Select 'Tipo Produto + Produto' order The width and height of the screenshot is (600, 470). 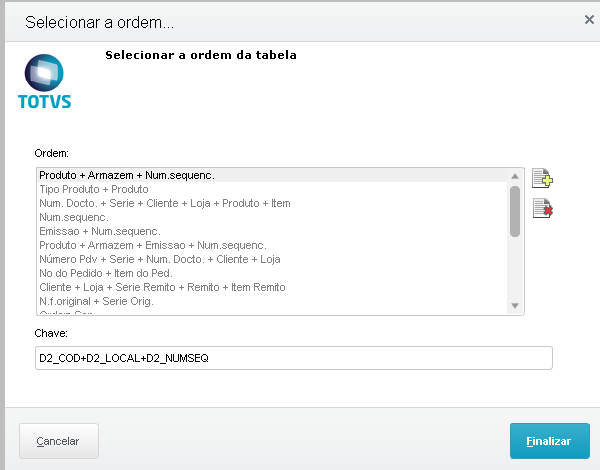93,189
